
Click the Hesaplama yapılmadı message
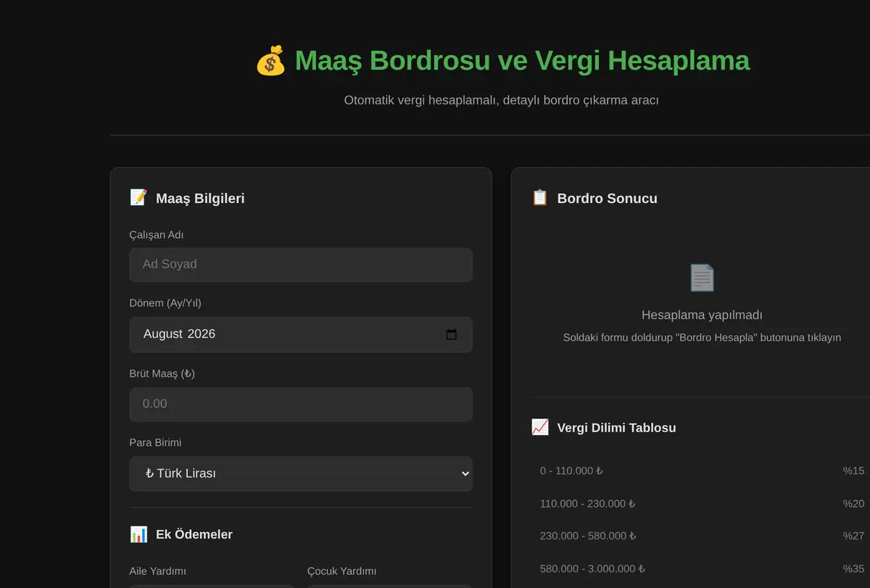(702, 315)
